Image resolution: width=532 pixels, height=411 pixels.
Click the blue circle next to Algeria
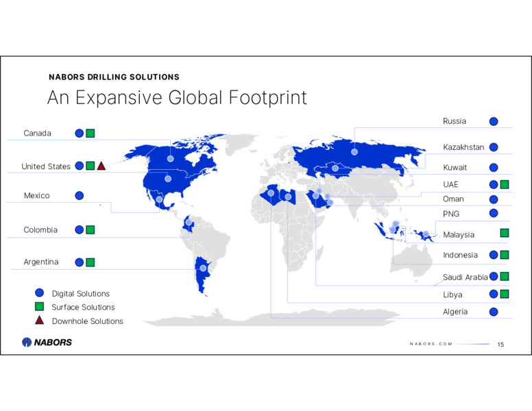494,312
